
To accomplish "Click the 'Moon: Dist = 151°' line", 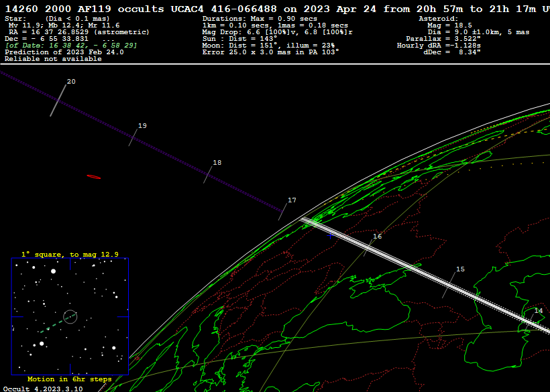I will coord(268,46).
